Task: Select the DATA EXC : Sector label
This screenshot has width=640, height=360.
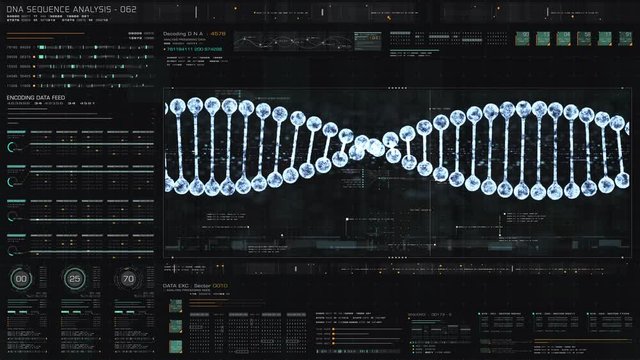Action: coord(187,286)
